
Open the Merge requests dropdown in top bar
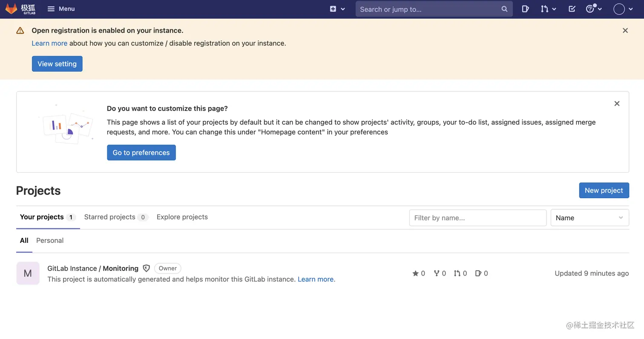tap(549, 9)
